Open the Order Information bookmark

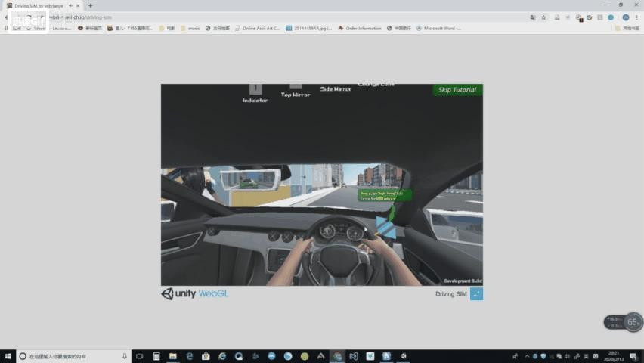[x=360, y=29]
